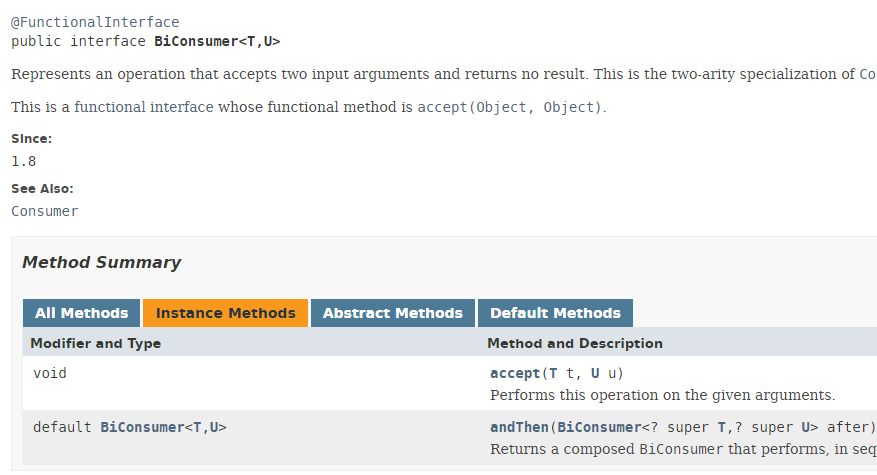Click the BiConsumer<T,U> interface name in the declaration

click(x=217, y=41)
